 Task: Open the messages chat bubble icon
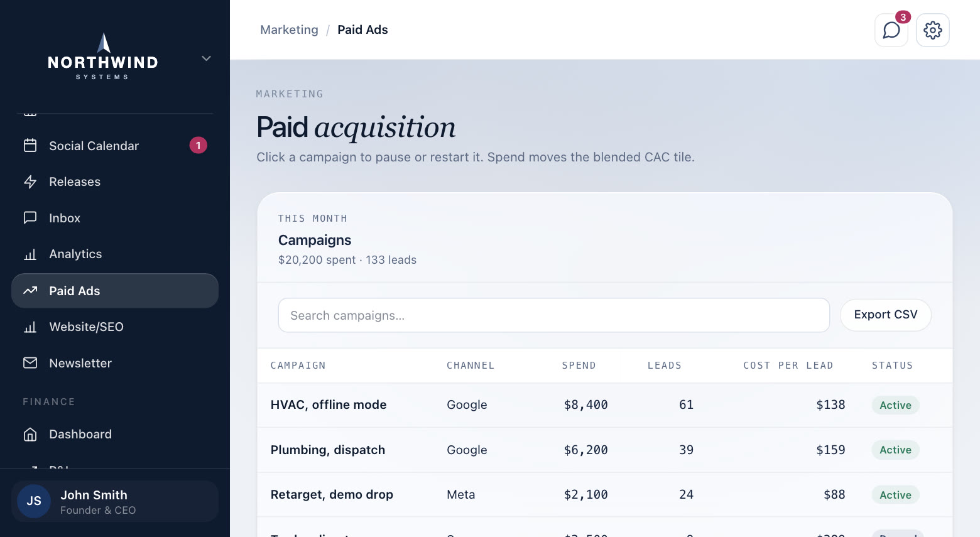click(891, 30)
